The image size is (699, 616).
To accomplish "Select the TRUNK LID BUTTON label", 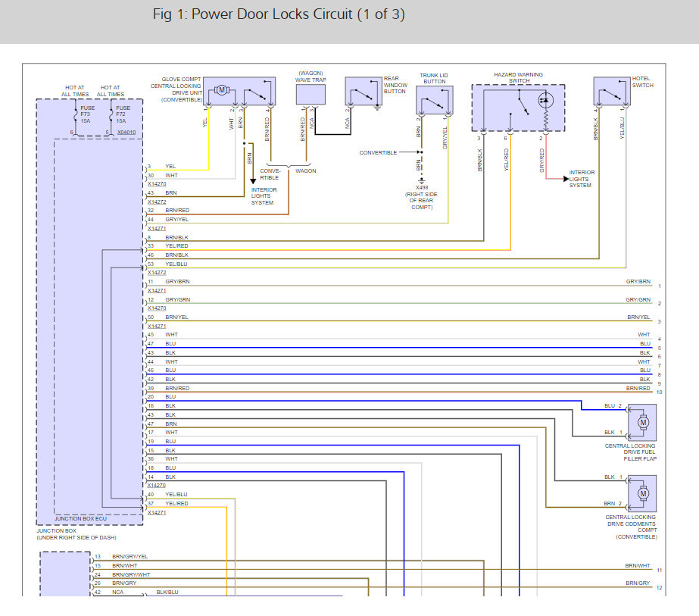I will [434, 79].
